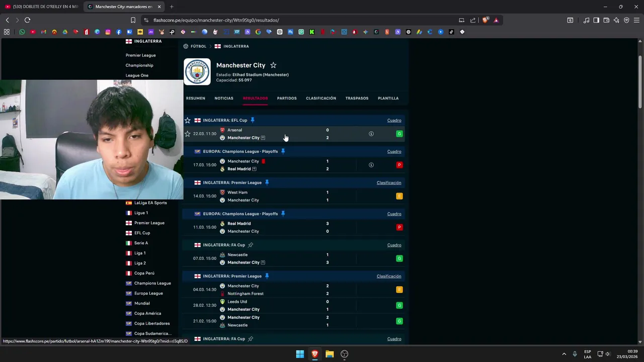Open Brave Rewards triangle icon

pos(496,20)
